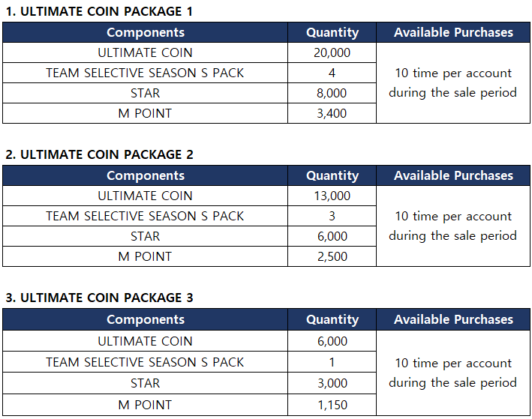Viewport: 532px width, 419px height.
Task: Select the 3,400 M POINT quantity cell
Action: tap(332, 113)
